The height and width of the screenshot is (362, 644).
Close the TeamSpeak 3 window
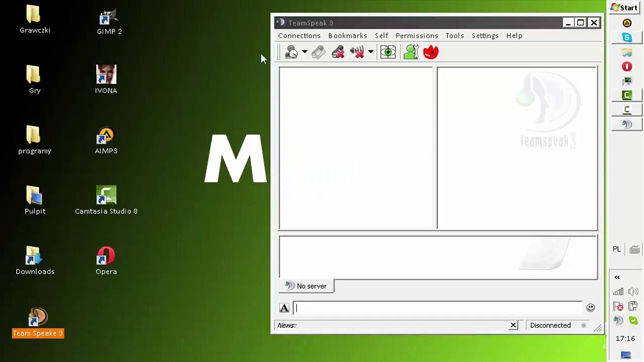(x=594, y=23)
